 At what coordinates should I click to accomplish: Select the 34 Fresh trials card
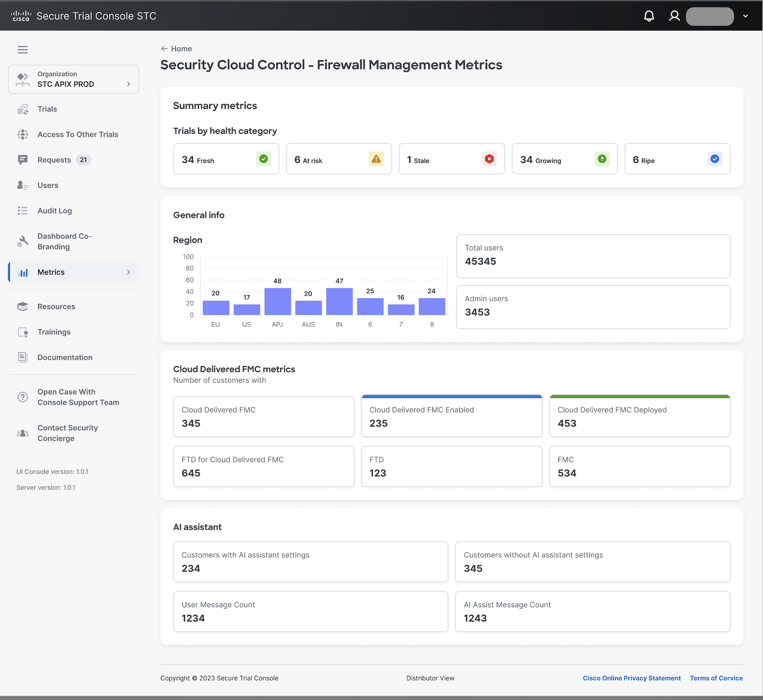click(x=226, y=159)
